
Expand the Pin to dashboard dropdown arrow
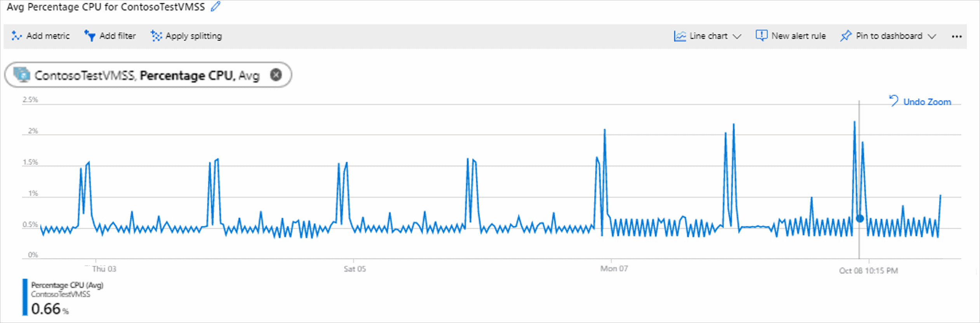[932, 36]
